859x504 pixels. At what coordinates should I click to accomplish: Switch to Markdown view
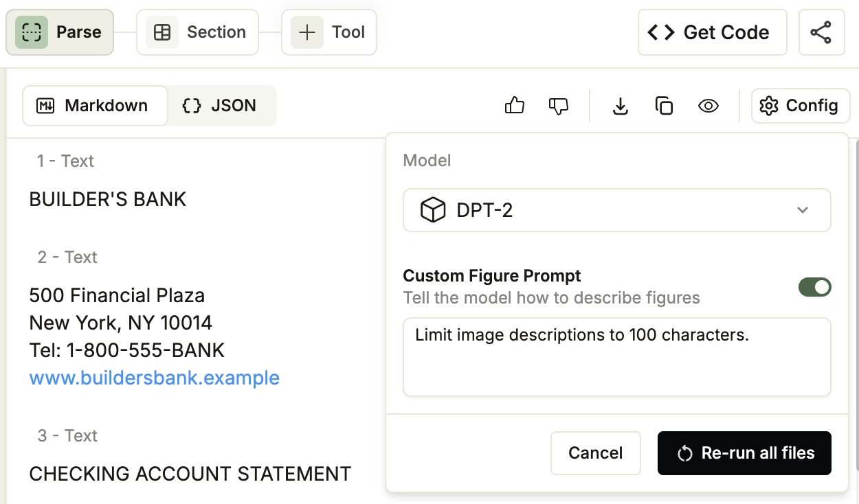[95, 106]
